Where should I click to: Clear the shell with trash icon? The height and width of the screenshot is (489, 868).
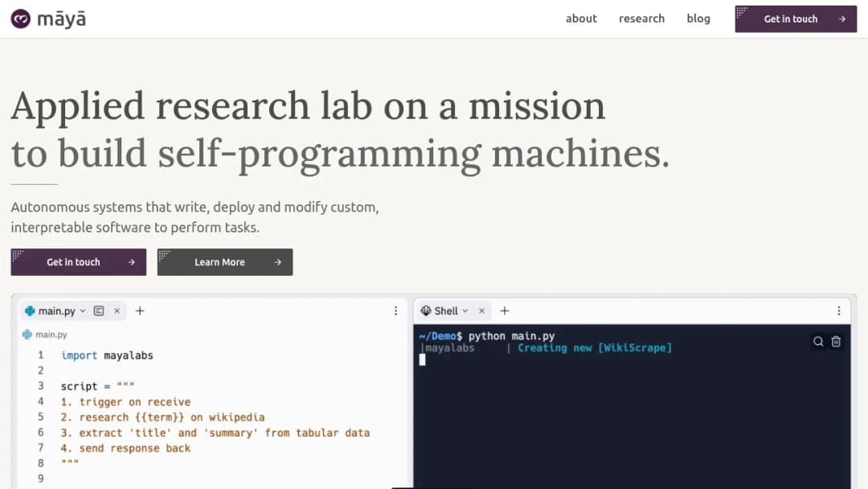[836, 341]
